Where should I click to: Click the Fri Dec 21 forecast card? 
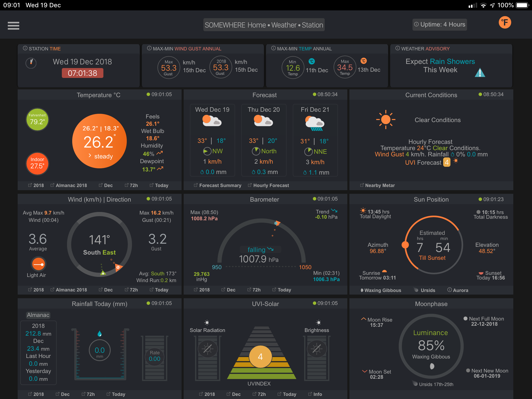315,140
